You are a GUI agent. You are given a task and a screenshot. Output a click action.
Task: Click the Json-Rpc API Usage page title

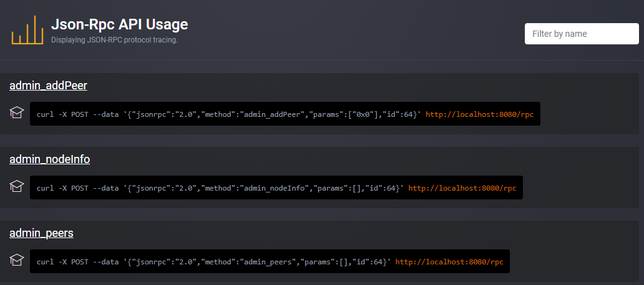tap(119, 24)
